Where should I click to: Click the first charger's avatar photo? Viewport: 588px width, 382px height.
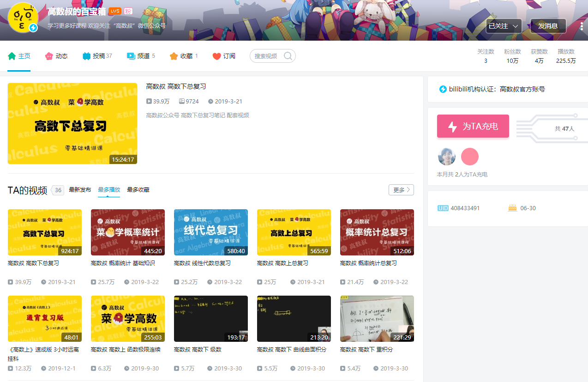447,157
